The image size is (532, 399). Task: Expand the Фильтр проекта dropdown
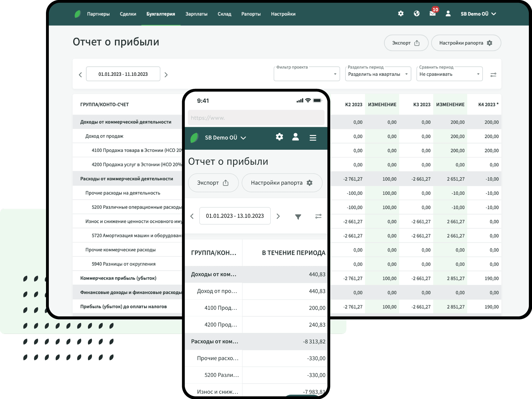coord(306,74)
